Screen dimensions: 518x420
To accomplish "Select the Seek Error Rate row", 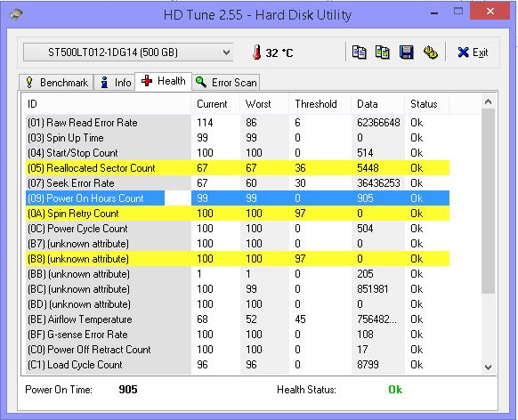I will pos(238,183).
